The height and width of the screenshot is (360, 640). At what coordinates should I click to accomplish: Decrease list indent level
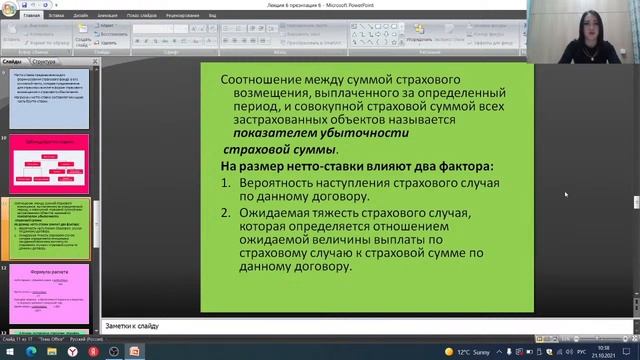point(252,29)
